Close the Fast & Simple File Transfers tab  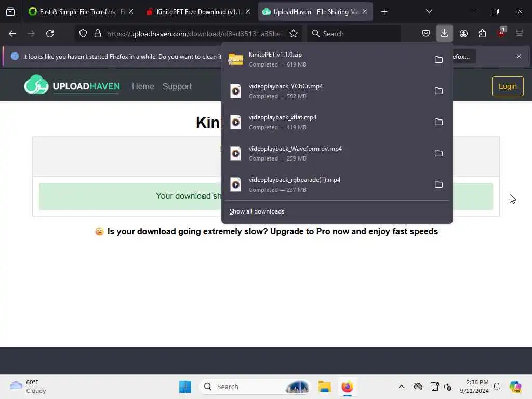point(131,12)
